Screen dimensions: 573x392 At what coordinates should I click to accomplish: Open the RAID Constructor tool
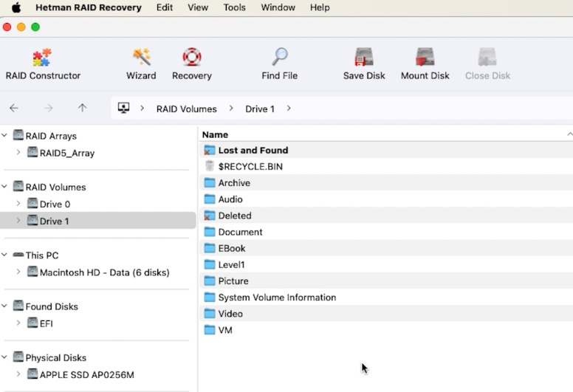click(x=42, y=64)
